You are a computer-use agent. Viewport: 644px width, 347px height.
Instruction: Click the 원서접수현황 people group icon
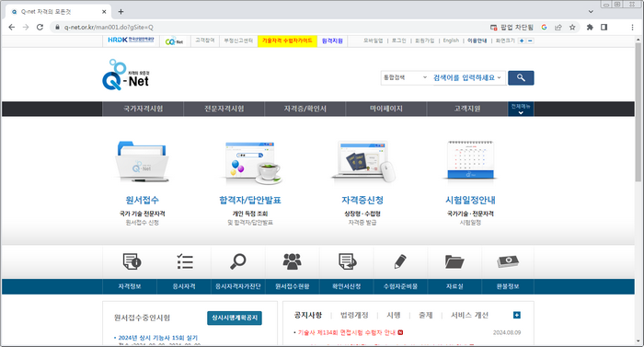[292, 261]
